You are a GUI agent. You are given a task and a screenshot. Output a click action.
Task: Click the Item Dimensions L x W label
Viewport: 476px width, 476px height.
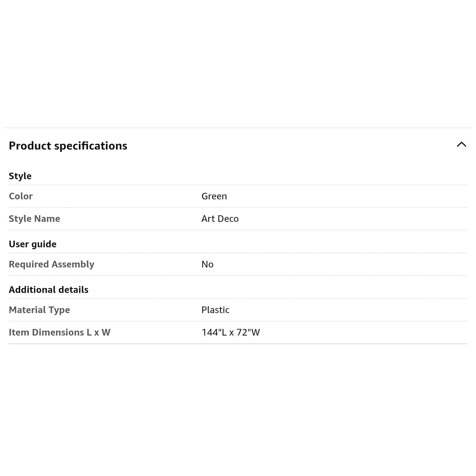[x=60, y=332]
